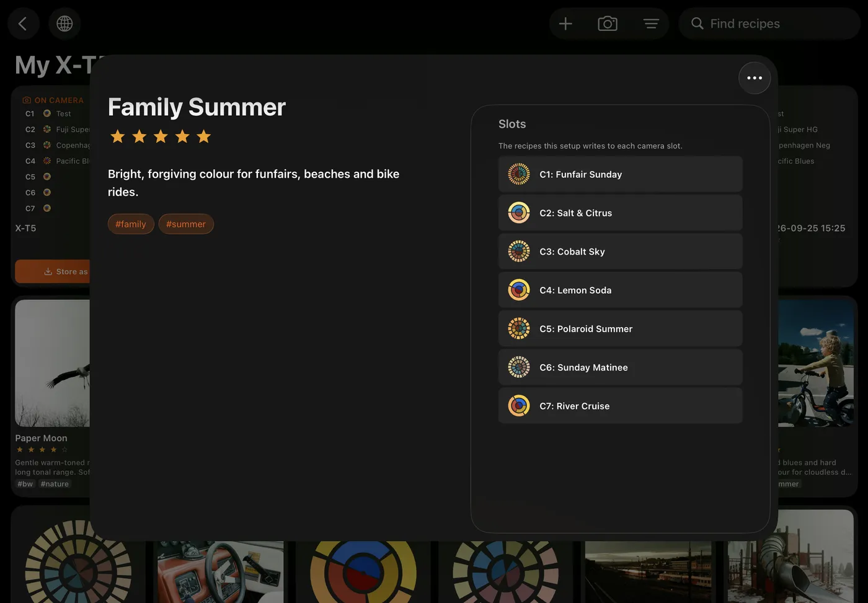The image size is (868, 603).
Task: Open the sort filter lines icon
Action: click(651, 24)
